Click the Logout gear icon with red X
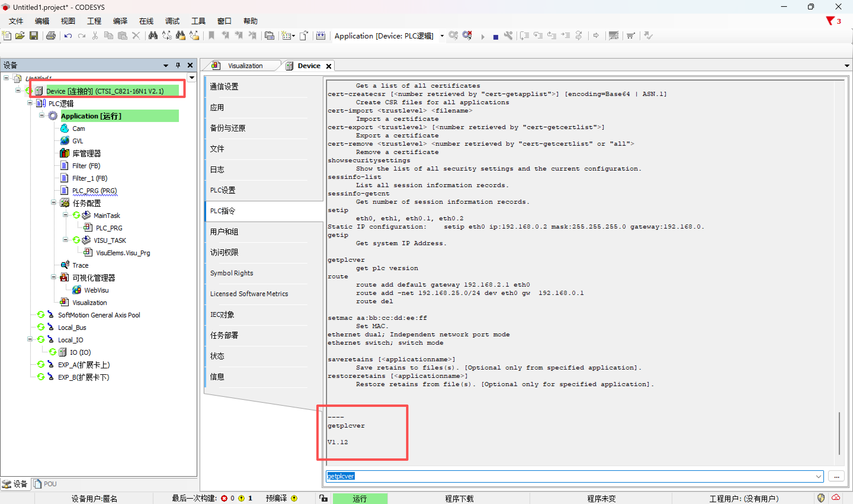This screenshot has width=853, height=504. [x=467, y=36]
